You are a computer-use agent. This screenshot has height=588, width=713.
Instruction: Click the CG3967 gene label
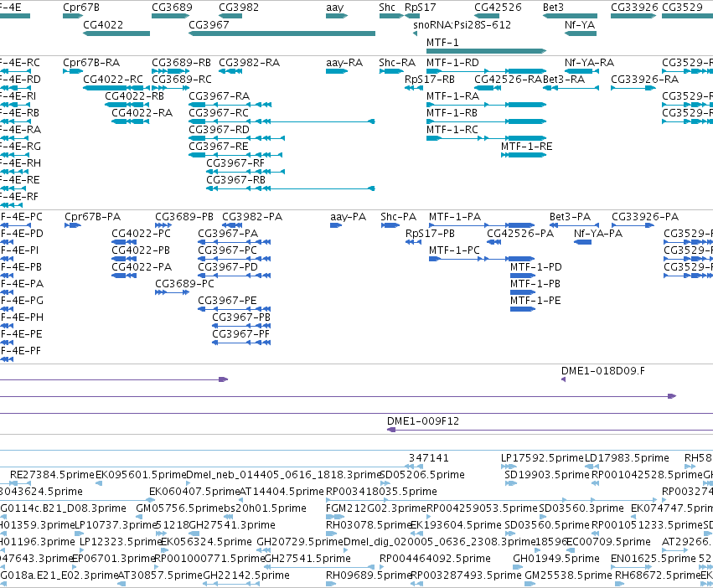tap(209, 24)
